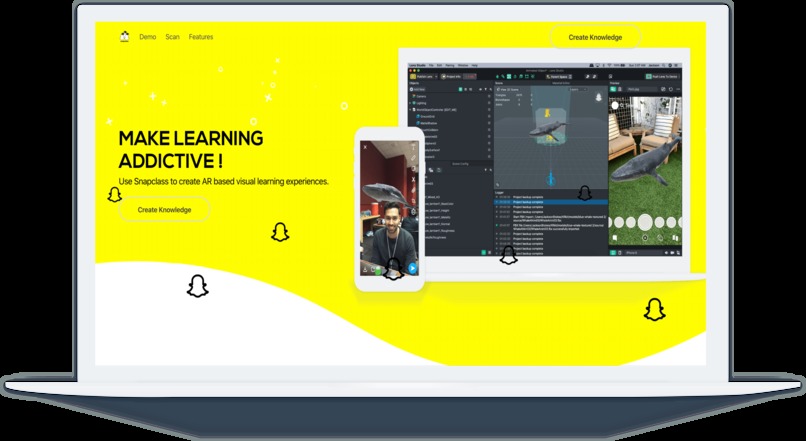Select the Camera object row
The image size is (806, 441).
pyautogui.click(x=450, y=96)
